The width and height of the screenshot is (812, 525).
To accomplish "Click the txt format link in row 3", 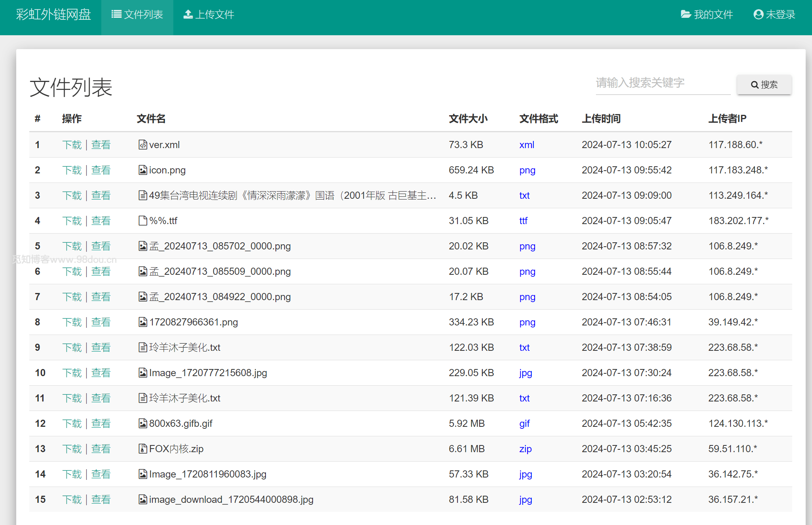I will [x=524, y=196].
